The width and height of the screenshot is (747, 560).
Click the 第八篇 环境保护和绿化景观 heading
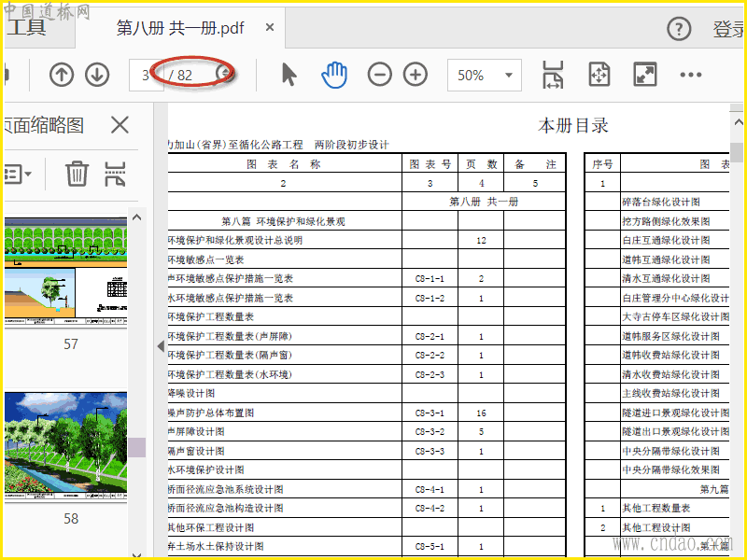tap(283, 221)
